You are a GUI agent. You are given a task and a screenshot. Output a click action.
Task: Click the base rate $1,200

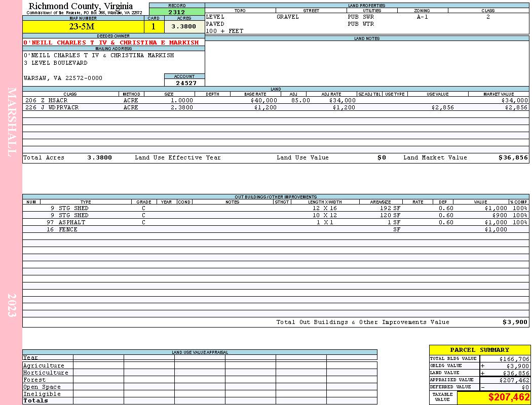click(265, 107)
